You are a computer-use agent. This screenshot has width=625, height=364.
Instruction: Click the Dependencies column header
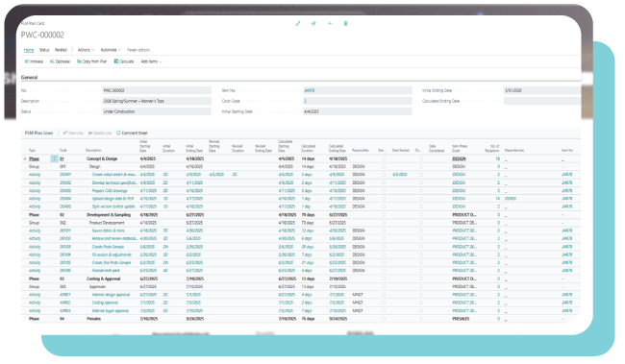tap(514, 151)
